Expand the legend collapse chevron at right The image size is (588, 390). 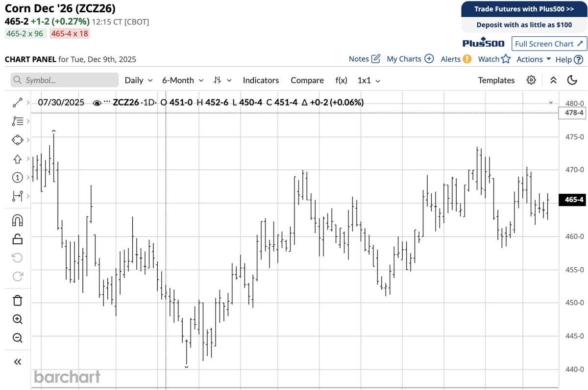pos(551,103)
